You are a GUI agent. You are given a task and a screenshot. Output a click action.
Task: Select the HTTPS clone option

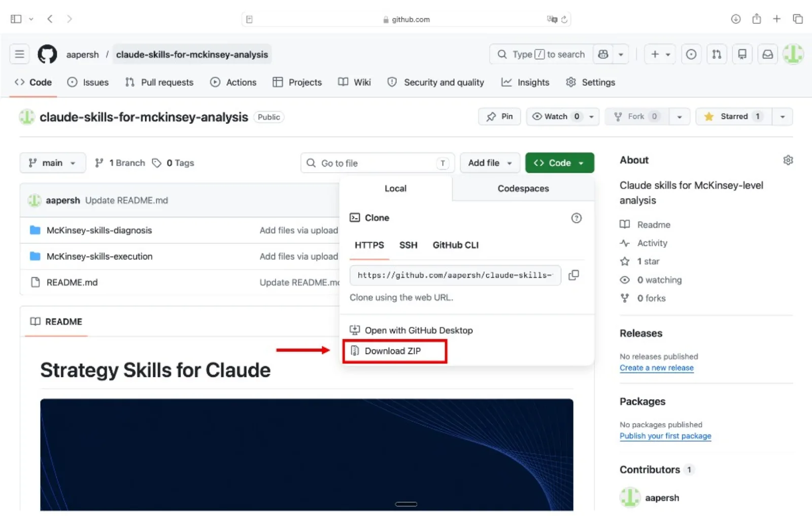(x=369, y=245)
